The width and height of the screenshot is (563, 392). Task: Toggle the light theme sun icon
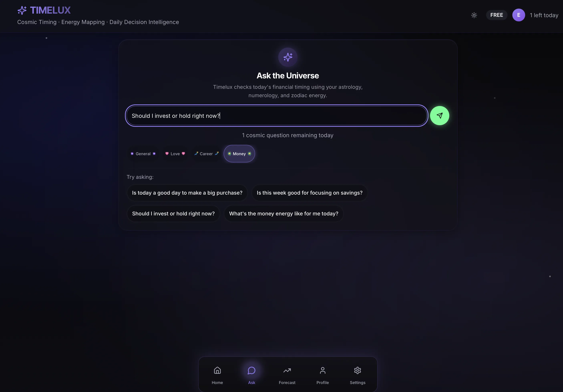474,15
